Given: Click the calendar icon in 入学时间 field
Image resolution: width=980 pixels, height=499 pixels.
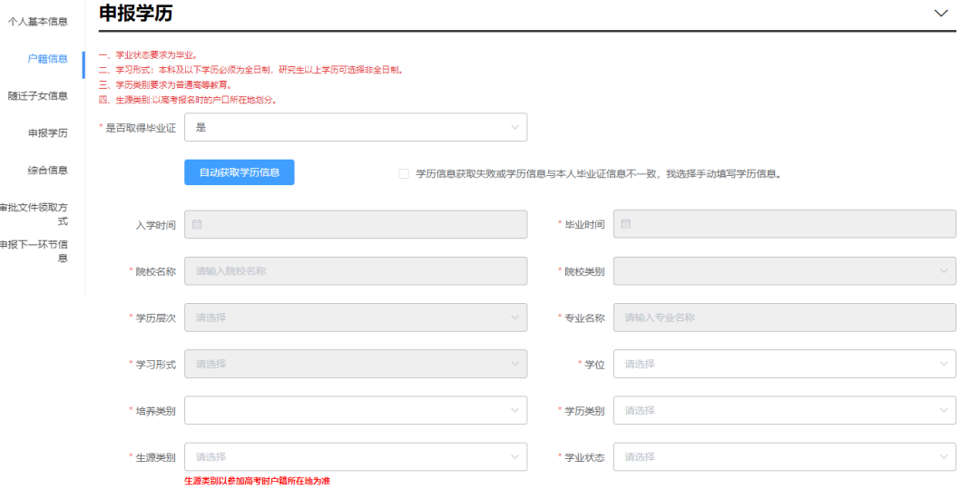Looking at the screenshot, I should pyautogui.click(x=197, y=224).
